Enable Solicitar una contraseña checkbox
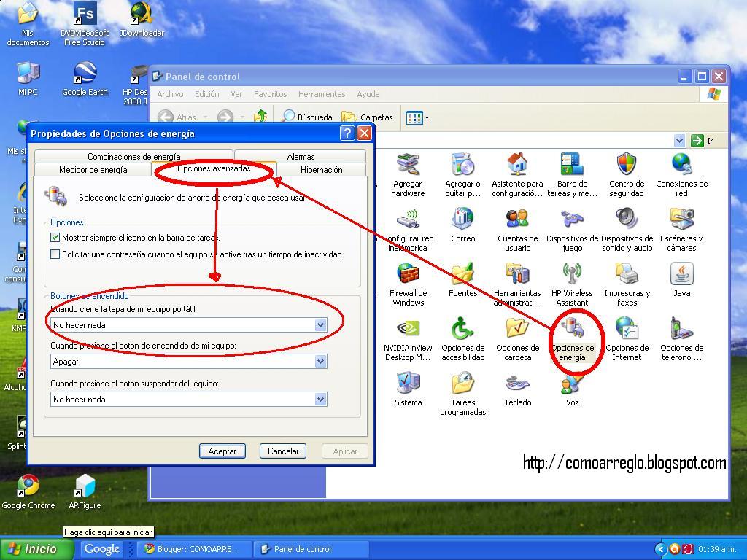 click(x=55, y=254)
